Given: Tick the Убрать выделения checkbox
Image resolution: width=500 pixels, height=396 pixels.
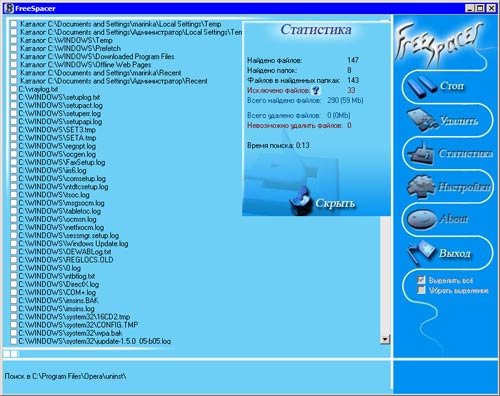Looking at the screenshot, I should (421, 290).
